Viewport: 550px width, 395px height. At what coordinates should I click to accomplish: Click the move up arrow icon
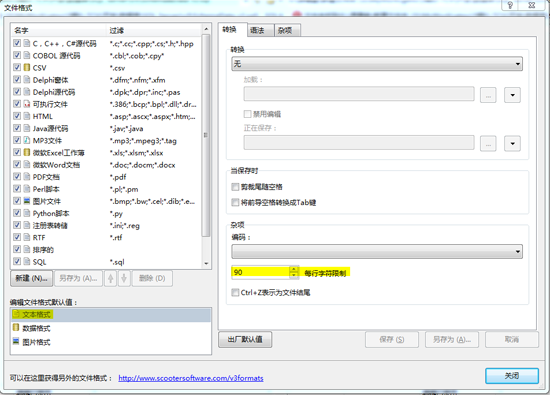111,279
